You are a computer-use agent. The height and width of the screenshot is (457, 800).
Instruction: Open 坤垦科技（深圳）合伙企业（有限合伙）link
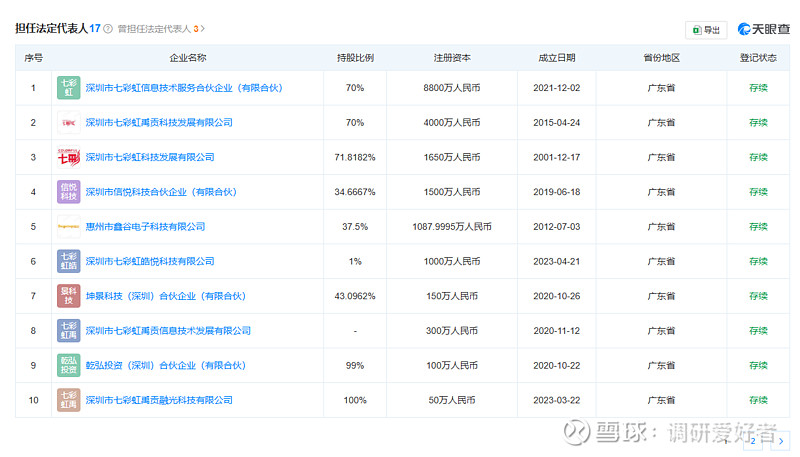165,296
